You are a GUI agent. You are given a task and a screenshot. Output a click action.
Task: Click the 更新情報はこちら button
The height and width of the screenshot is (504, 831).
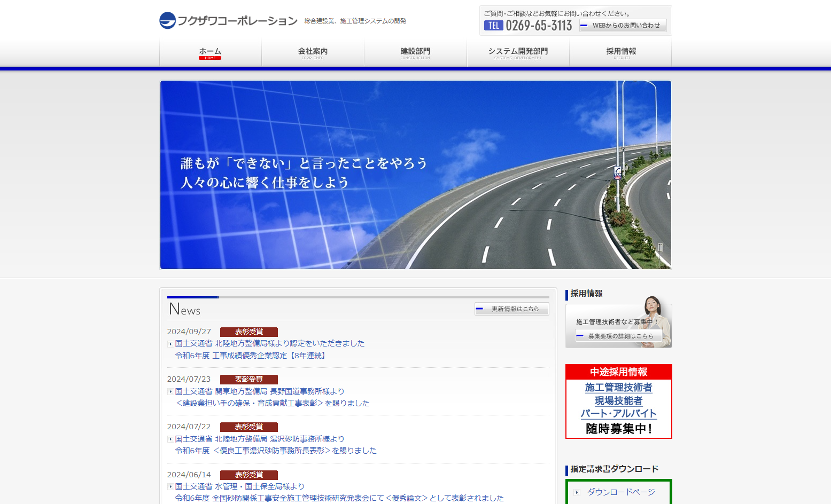512,309
